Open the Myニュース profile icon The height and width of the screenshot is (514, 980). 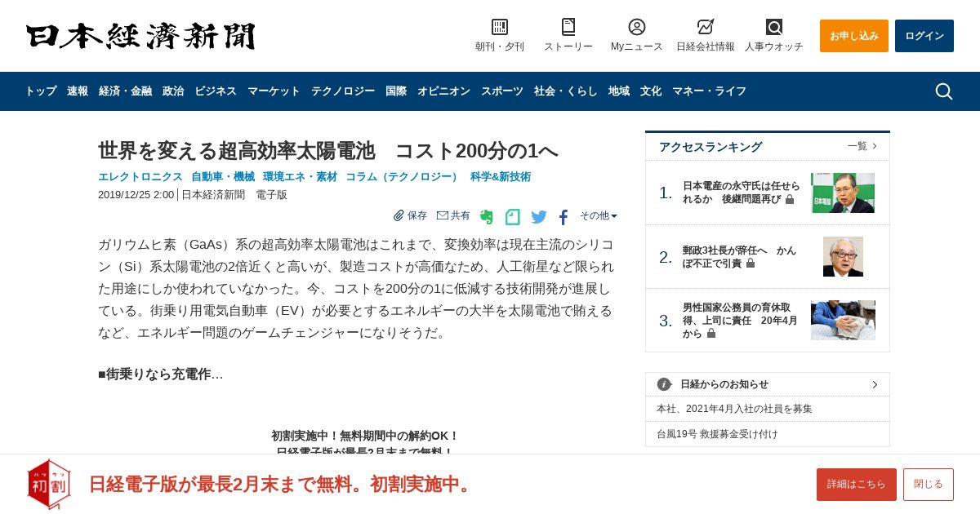click(x=637, y=27)
